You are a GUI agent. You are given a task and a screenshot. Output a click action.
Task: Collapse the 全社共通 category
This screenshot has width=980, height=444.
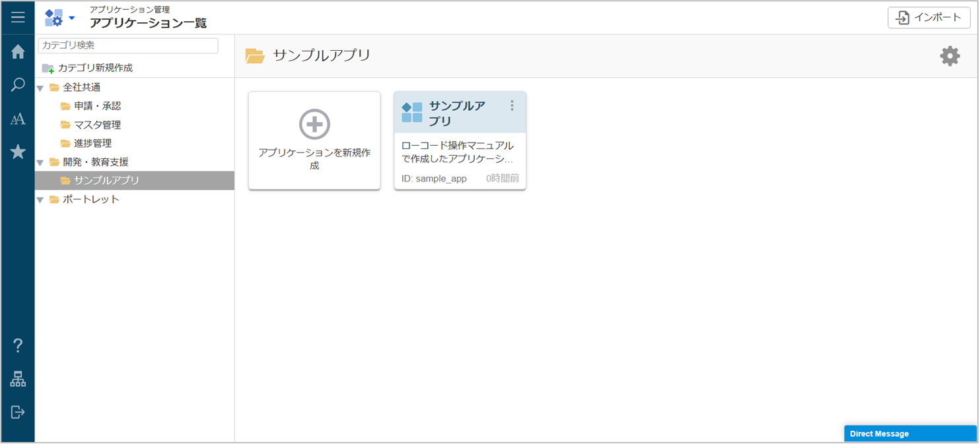pyautogui.click(x=40, y=88)
